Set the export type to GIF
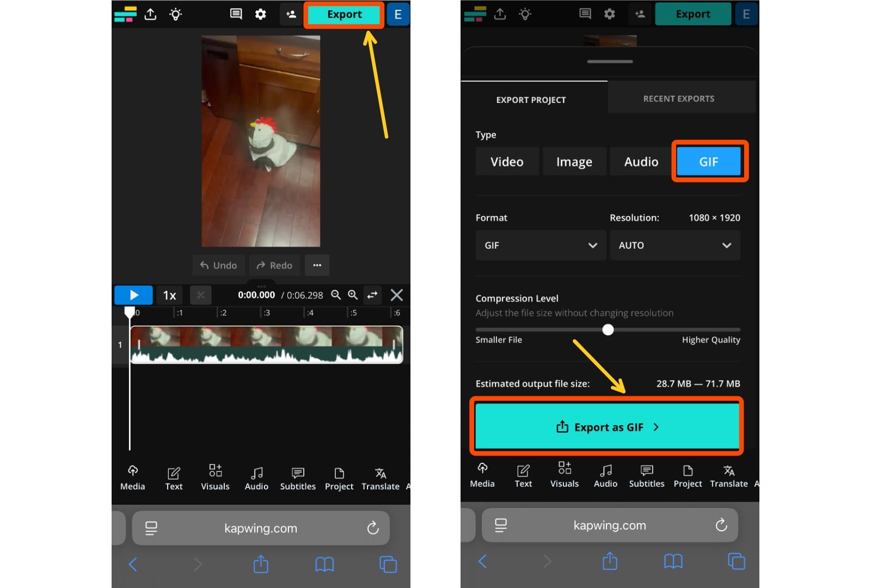Image resolution: width=871 pixels, height=588 pixels. 708,162
